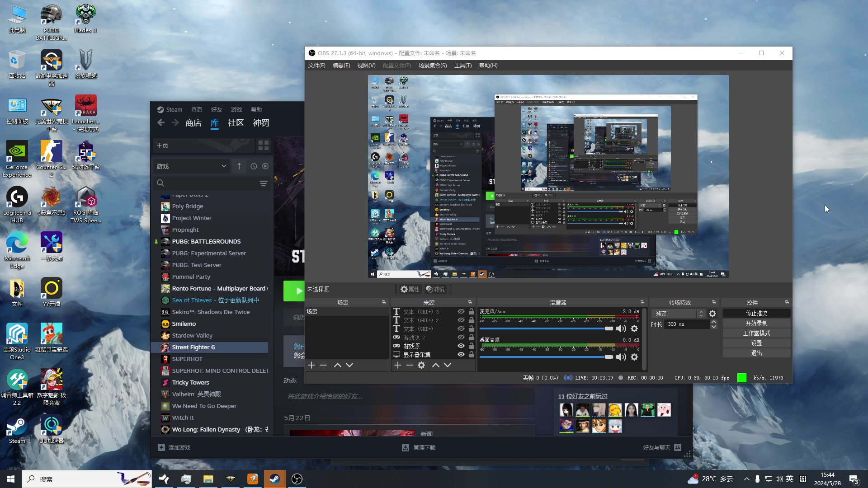This screenshot has height=488, width=868.
Task: Switch to the 社区 tab in Steam
Action: pos(236,123)
